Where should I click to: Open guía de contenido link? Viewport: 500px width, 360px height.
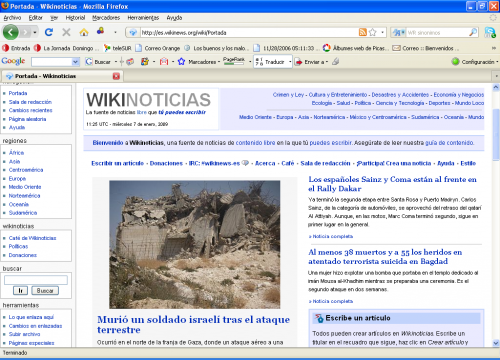coord(449,143)
